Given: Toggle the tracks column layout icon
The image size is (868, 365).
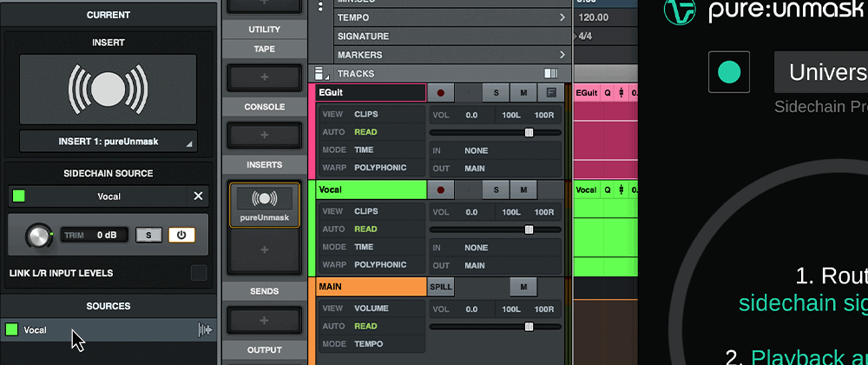Looking at the screenshot, I should pyautogui.click(x=551, y=73).
